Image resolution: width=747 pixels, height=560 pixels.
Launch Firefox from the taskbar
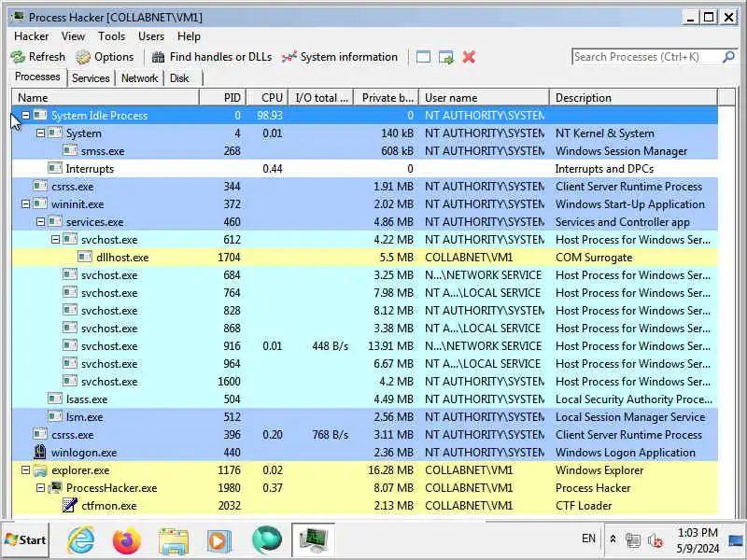(x=126, y=540)
